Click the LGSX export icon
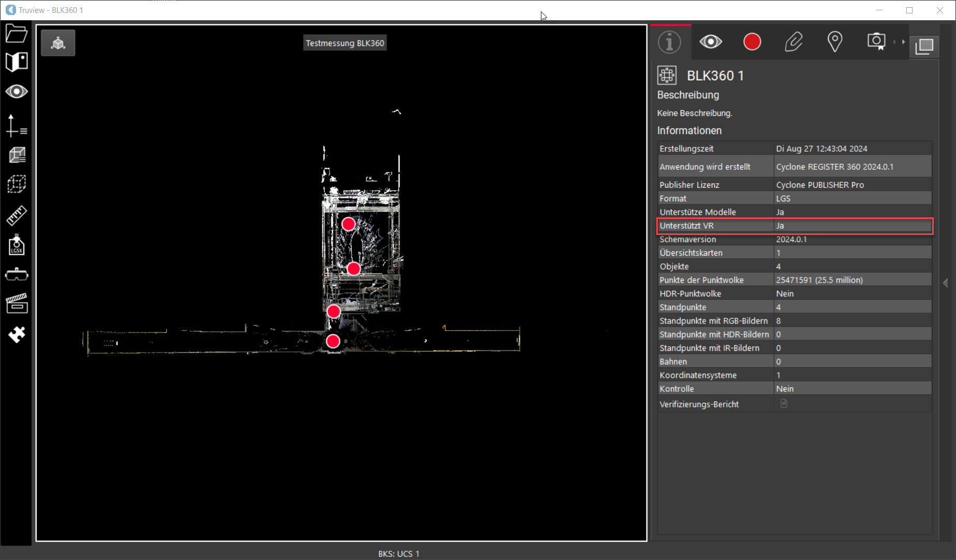 [x=16, y=245]
